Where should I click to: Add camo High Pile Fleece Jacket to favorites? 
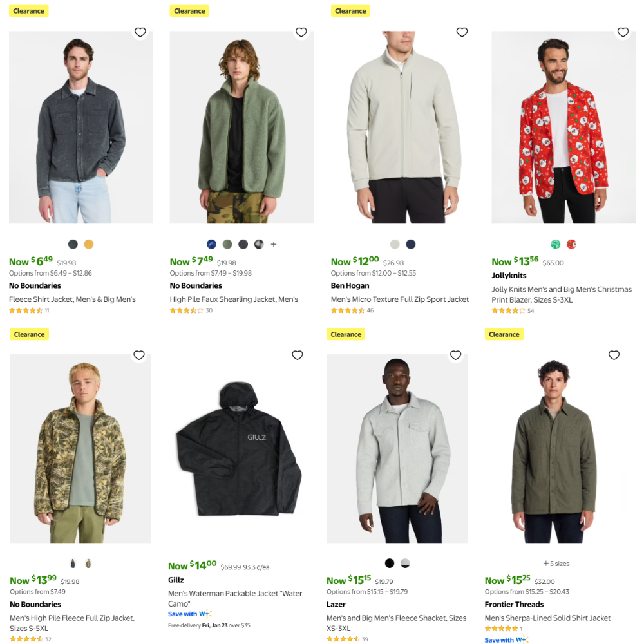pos(138,355)
